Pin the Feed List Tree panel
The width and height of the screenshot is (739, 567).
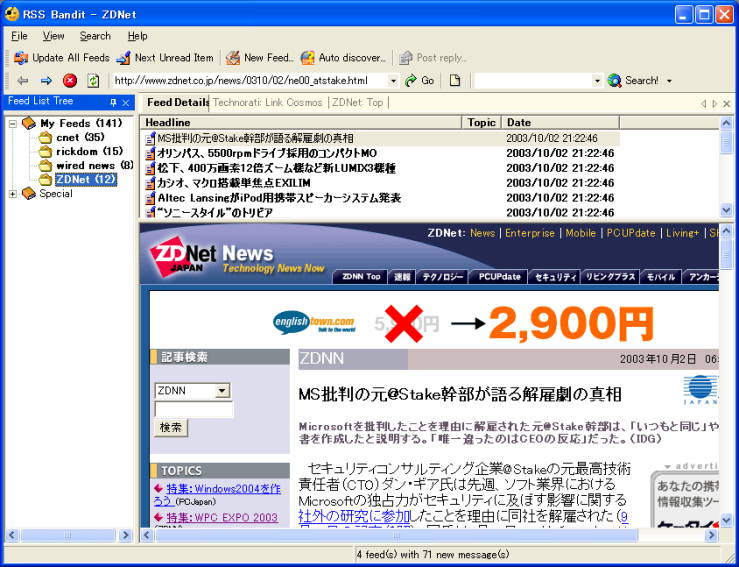tap(113, 102)
